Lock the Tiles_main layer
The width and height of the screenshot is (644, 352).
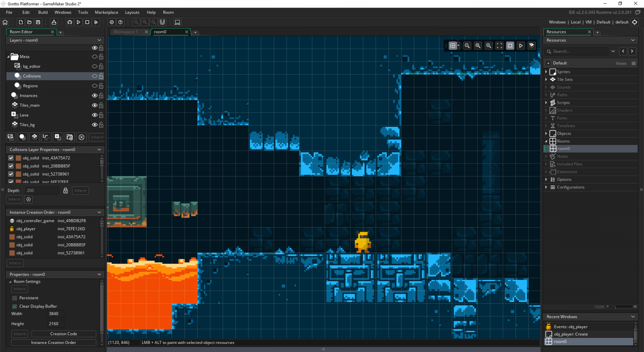pos(101,105)
